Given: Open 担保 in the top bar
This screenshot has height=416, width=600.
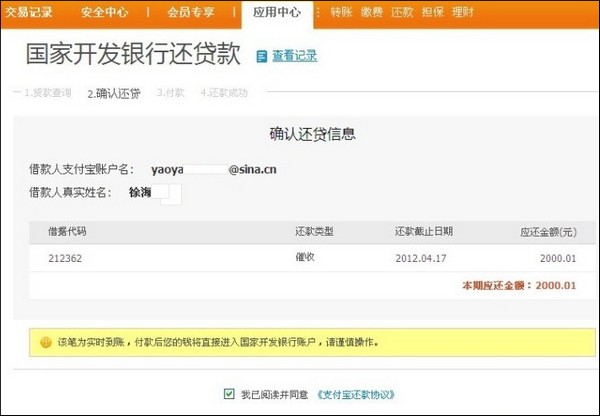Looking at the screenshot, I should point(432,12).
